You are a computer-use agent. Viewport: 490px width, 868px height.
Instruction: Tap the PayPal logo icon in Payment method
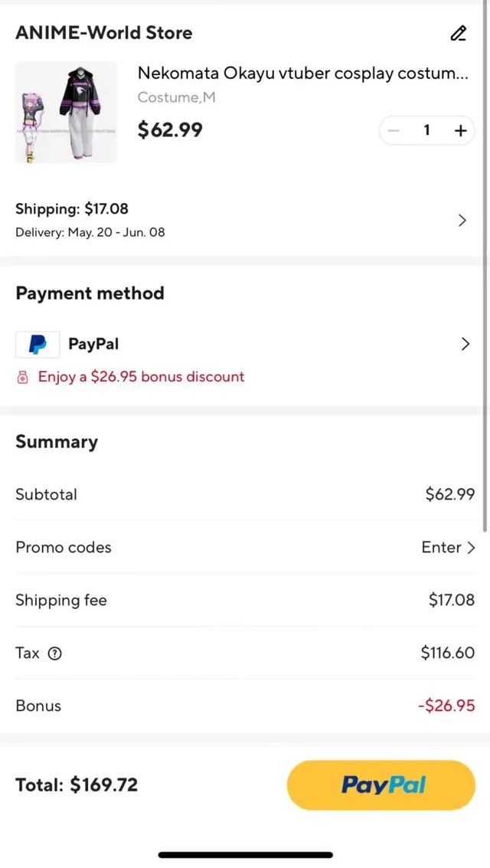(38, 345)
